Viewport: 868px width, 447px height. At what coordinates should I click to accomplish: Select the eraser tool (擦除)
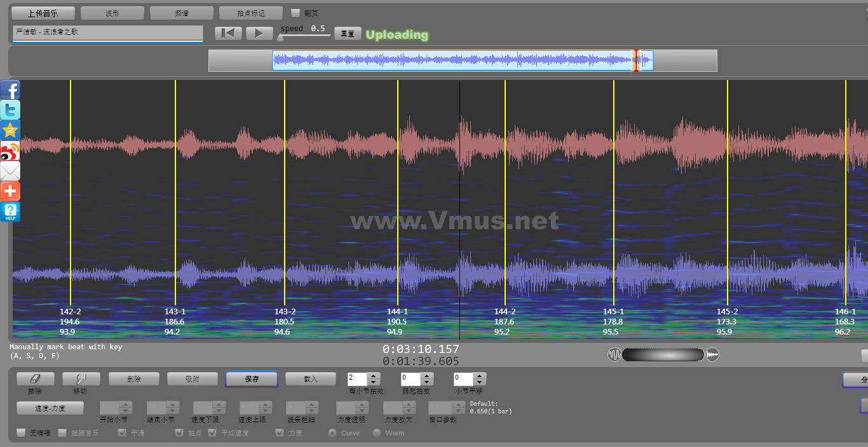click(35, 378)
